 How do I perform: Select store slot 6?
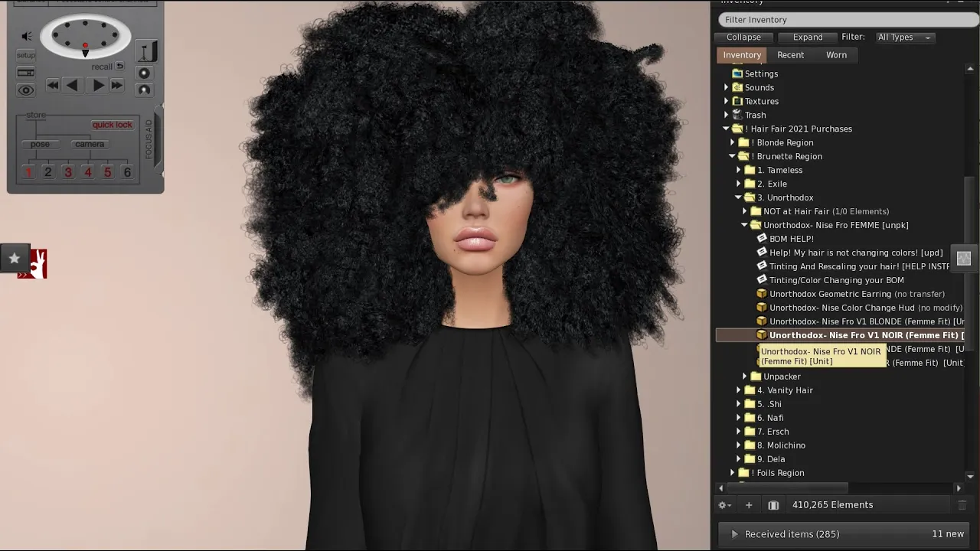coord(127,172)
